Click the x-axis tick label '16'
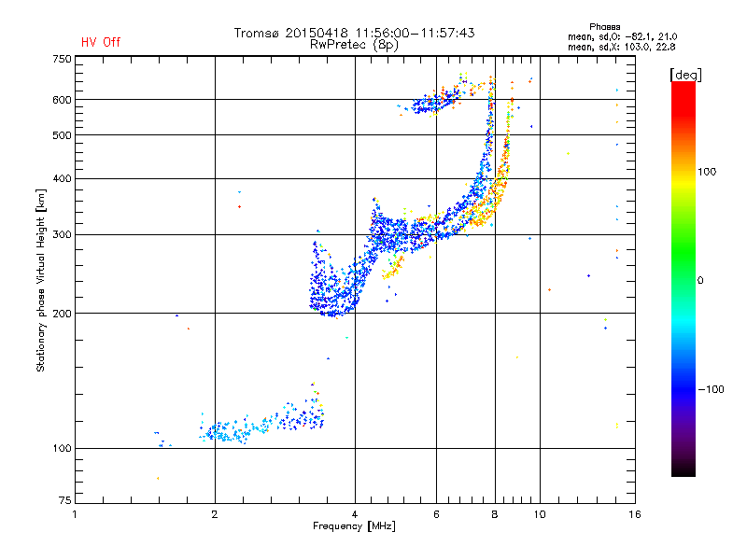747x560 pixels. click(x=635, y=514)
